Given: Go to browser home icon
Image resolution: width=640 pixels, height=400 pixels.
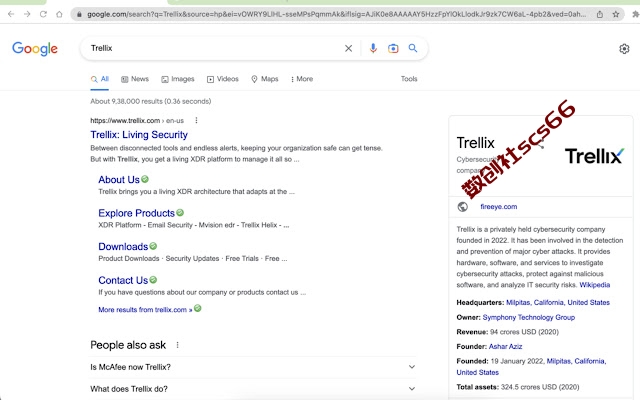Looking at the screenshot, I should point(59,14).
